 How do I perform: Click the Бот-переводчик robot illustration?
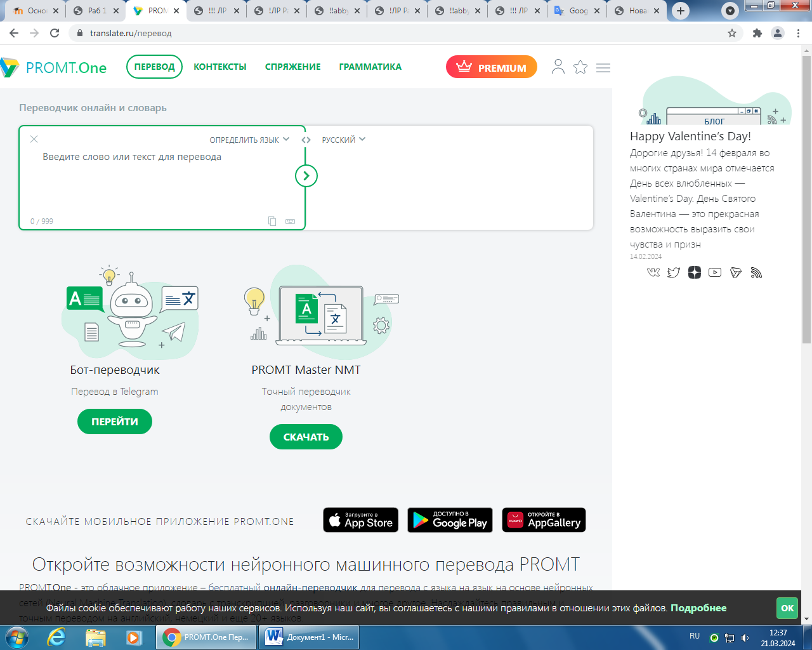[131, 312]
